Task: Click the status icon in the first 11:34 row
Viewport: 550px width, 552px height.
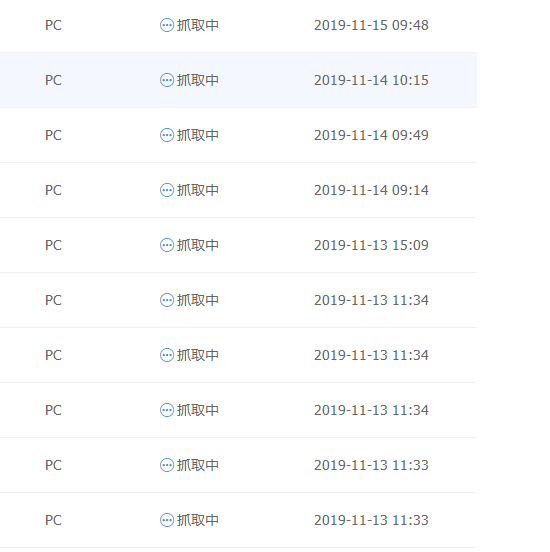Action: [167, 300]
